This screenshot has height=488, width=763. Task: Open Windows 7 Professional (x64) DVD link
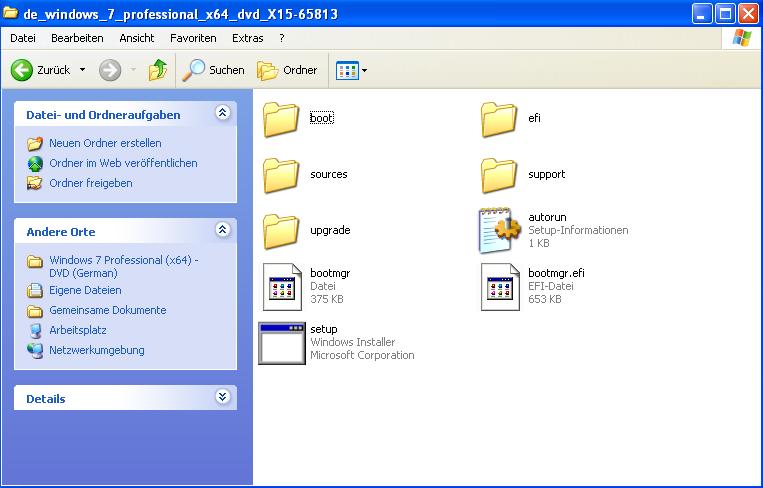click(x=124, y=267)
